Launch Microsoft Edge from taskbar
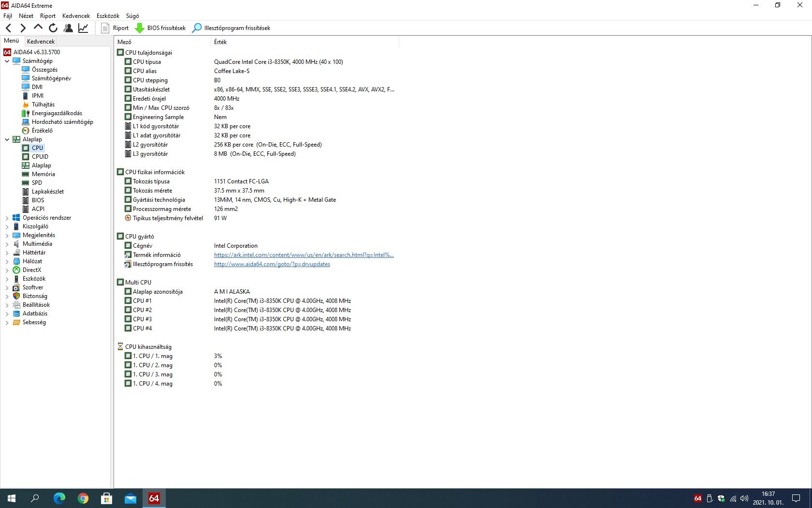Screen dimensions: 812x508 click(x=59, y=498)
